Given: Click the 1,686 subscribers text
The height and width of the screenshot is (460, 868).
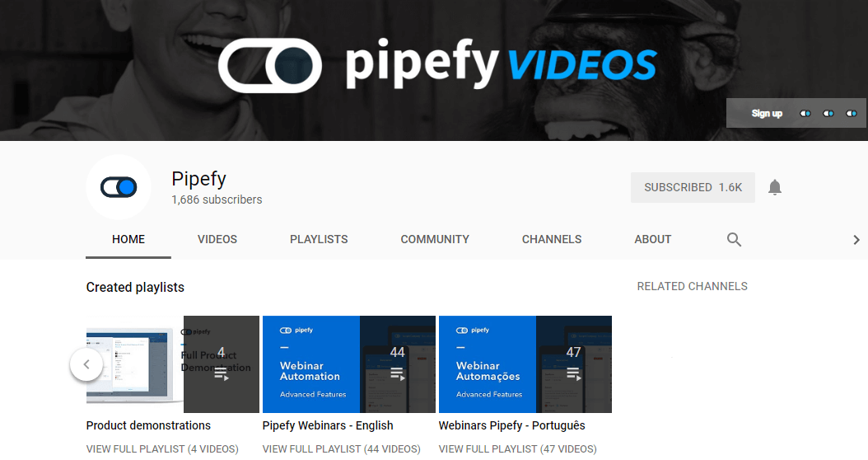Looking at the screenshot, I should click(x=217, y=199).
